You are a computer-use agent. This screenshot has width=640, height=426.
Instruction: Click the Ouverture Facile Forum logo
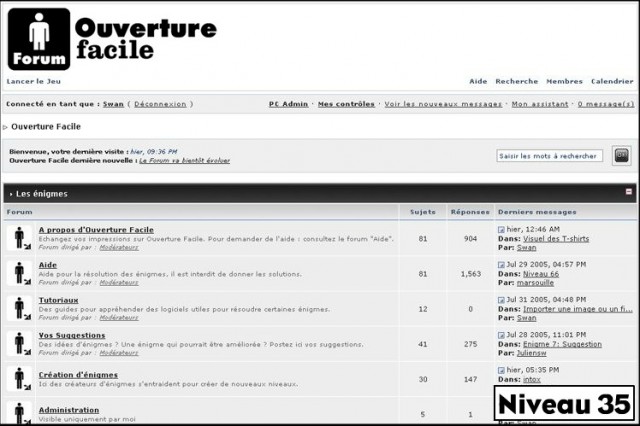(x=112, y=39)
